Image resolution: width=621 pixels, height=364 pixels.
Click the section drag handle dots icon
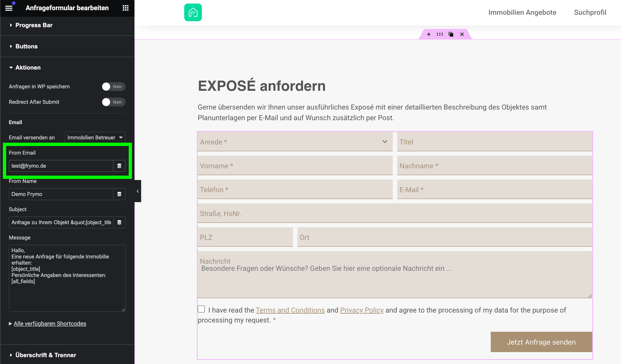440,34
